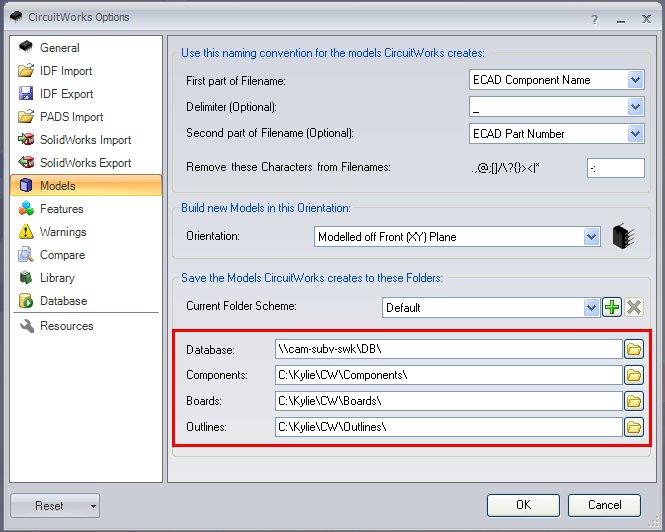The image size is (665, 532).
Task: Browse for the Boards folder
Action: 634,401
